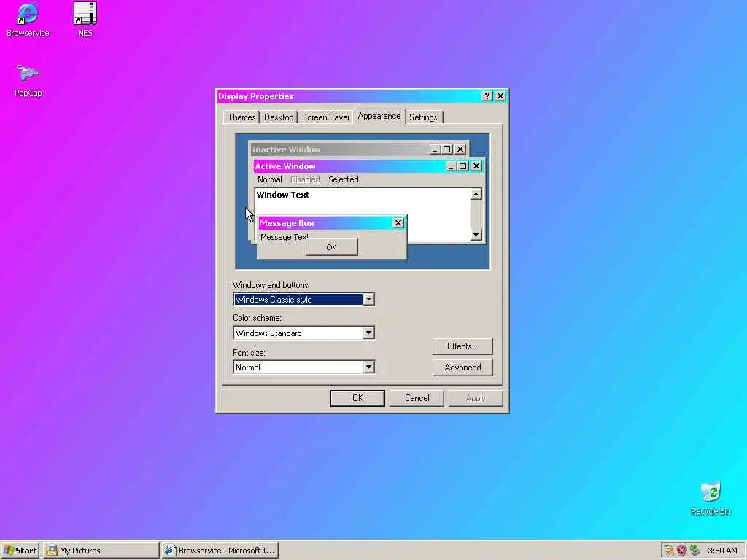The width and height of the screenshot is (747, 560).
Task: Click the Active Window preview minimize icon
Action: pyautogui.click(x=451, y=166)
